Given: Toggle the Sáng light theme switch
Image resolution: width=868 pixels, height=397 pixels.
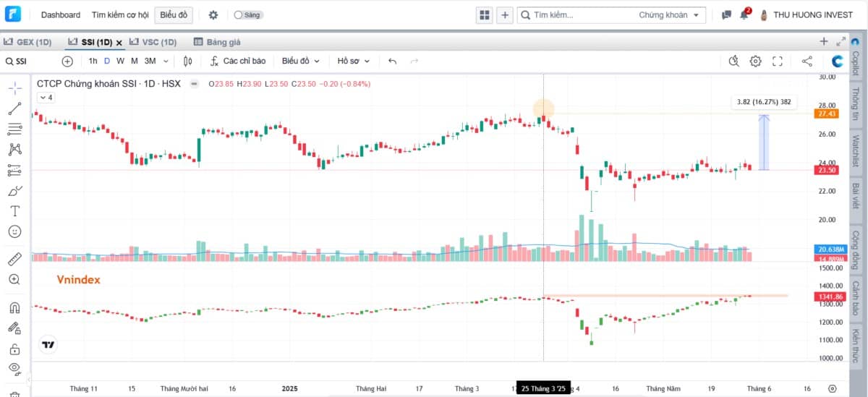Looking at the screenshot, I should 249,14.
